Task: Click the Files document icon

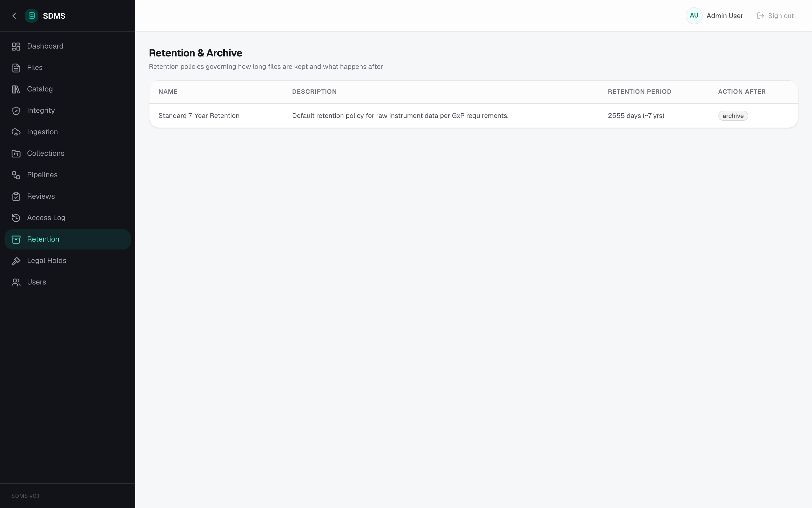Action: tap(16, 68)
